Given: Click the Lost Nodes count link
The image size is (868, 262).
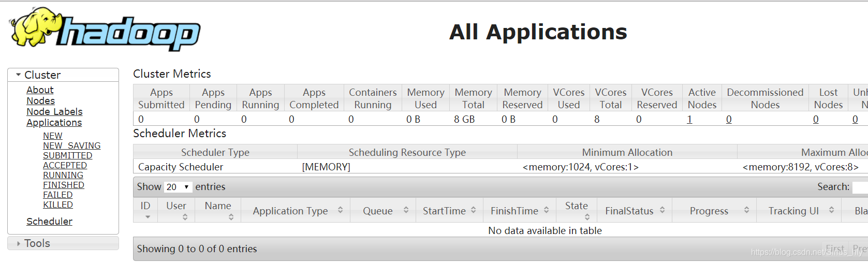Looking at the screenshot, I should (x=816, y=120).
